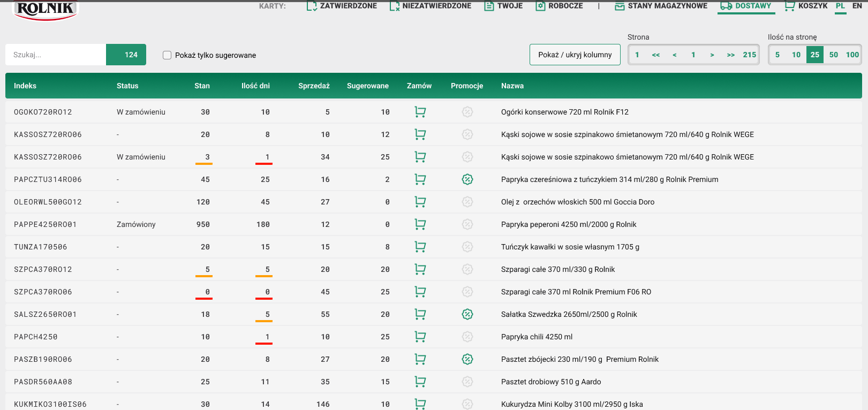Sort table by Sprzedaż column header
The image size is (868, 410).
(x=314, y=86)
